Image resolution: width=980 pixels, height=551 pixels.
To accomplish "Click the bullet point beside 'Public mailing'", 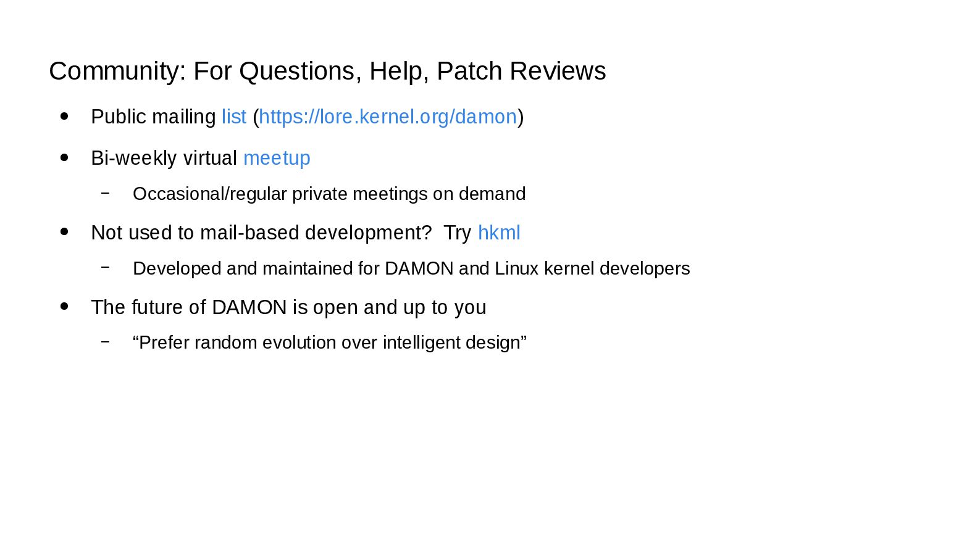I will 64,116.
